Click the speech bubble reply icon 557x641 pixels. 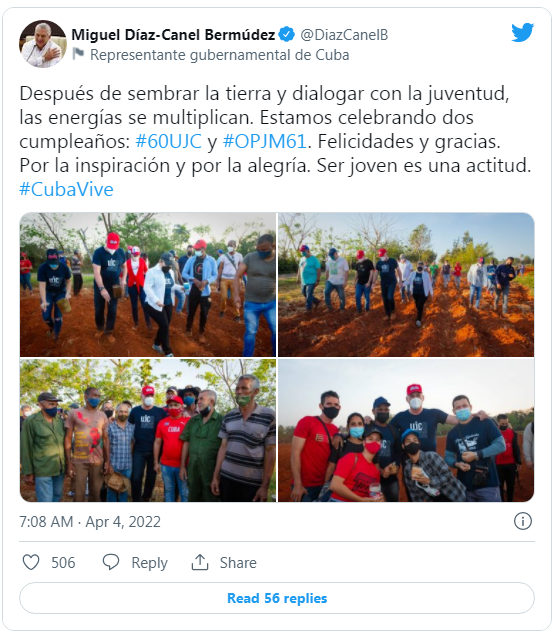click(x=111, y=563)
